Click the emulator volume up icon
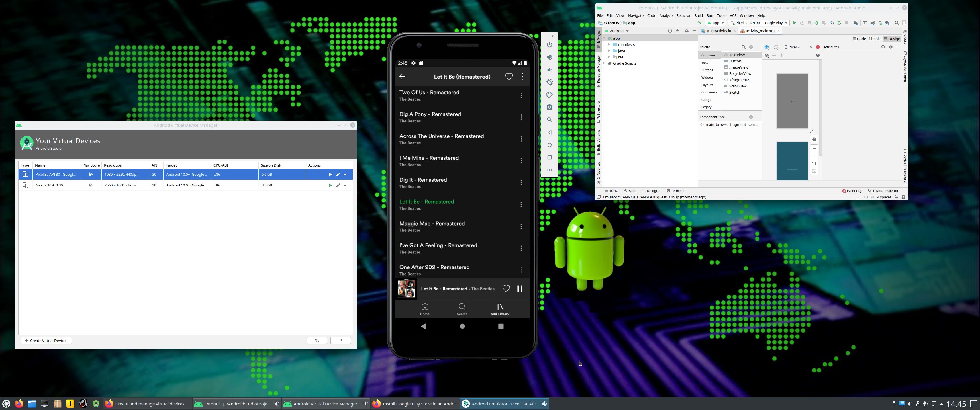This screenshot has width=980, height=410. (x=549, y=57)
